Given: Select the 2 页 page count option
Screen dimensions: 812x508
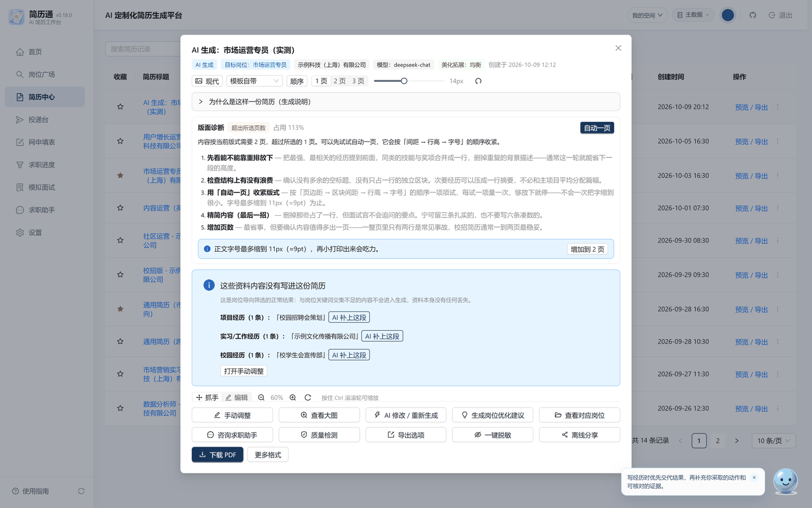Looking at the screenshot, I should coord(339,81).
